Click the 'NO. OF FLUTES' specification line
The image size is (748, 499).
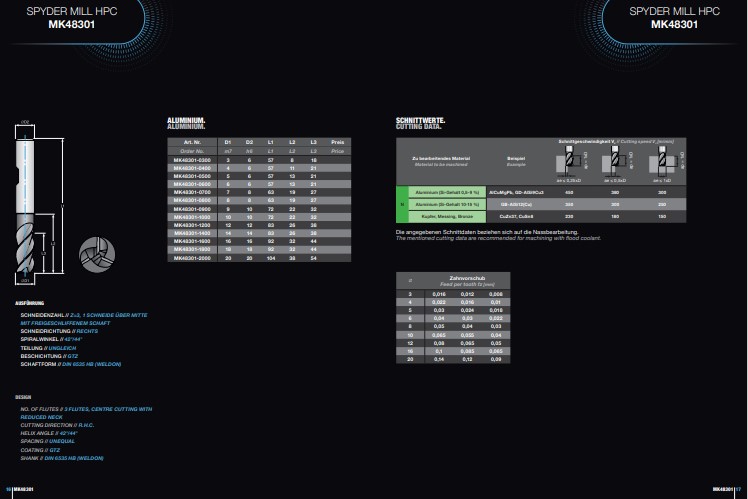[x=86, y=409]
